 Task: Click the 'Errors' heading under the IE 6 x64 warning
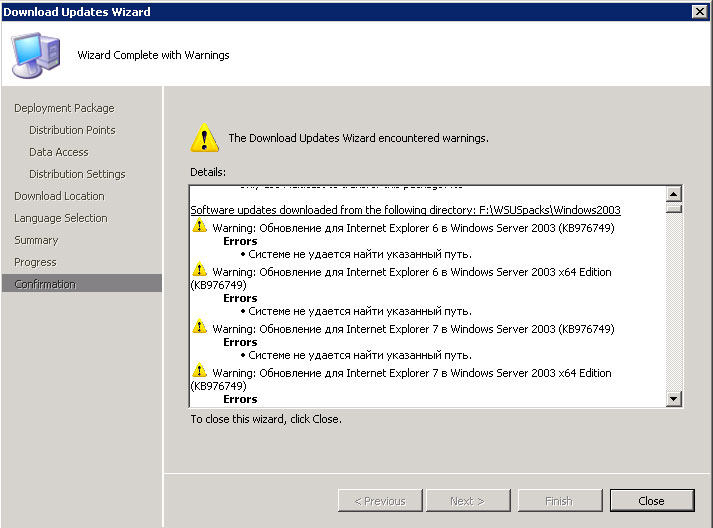(x=240, y=298)
